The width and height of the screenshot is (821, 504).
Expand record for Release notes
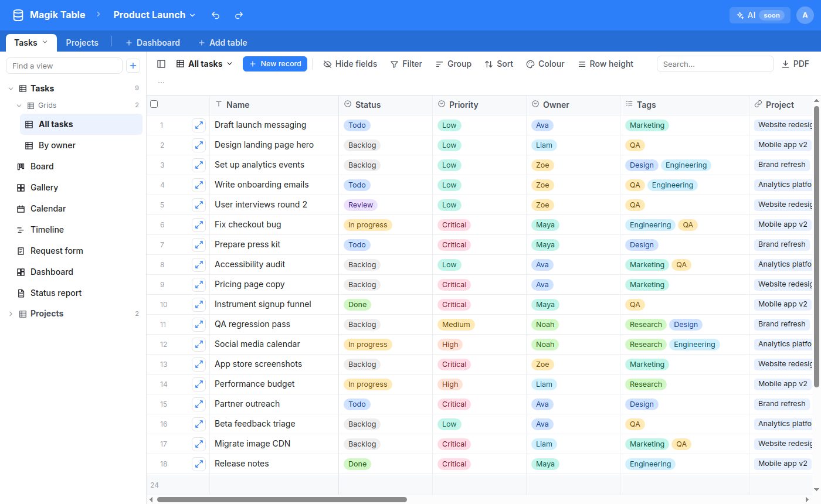click(199, 464)
